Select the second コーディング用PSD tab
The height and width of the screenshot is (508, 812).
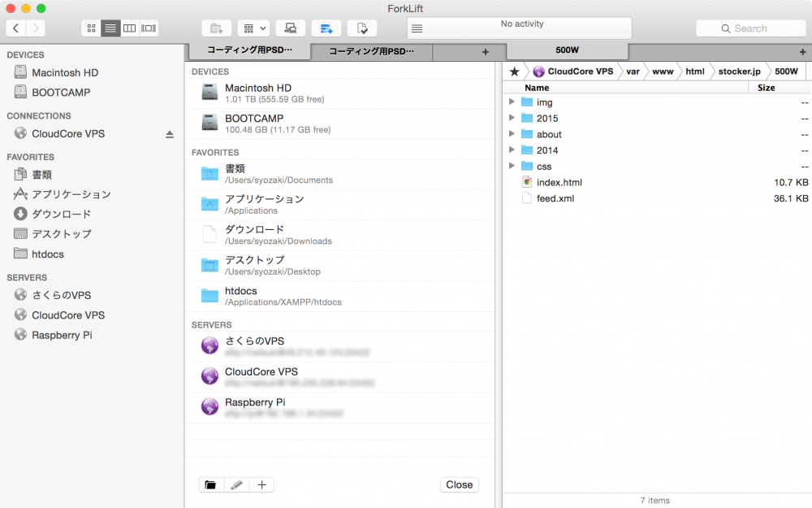[x=372, y=52]
